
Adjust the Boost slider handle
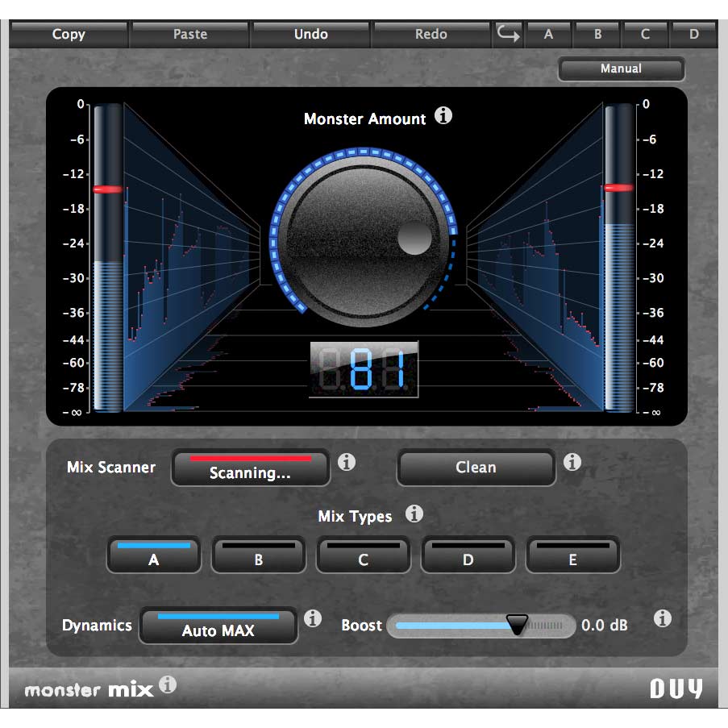coord(517,625)
